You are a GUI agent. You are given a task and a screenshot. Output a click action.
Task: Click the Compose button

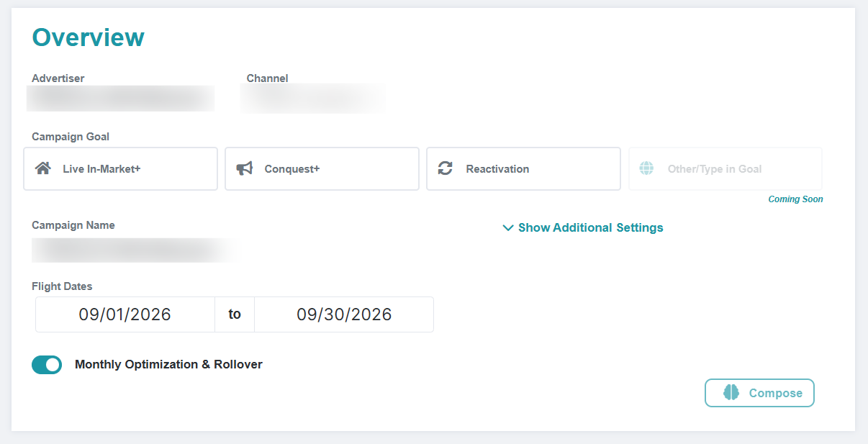(759, 393)
